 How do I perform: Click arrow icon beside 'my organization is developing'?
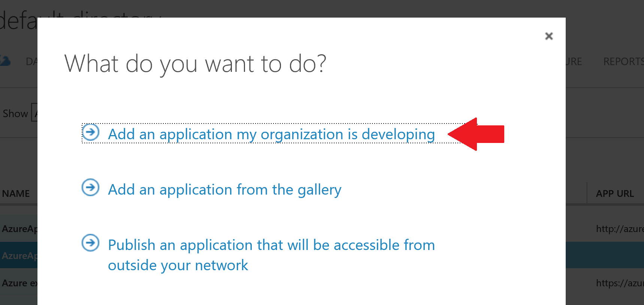pyautogui.click(x=91, y=132)
